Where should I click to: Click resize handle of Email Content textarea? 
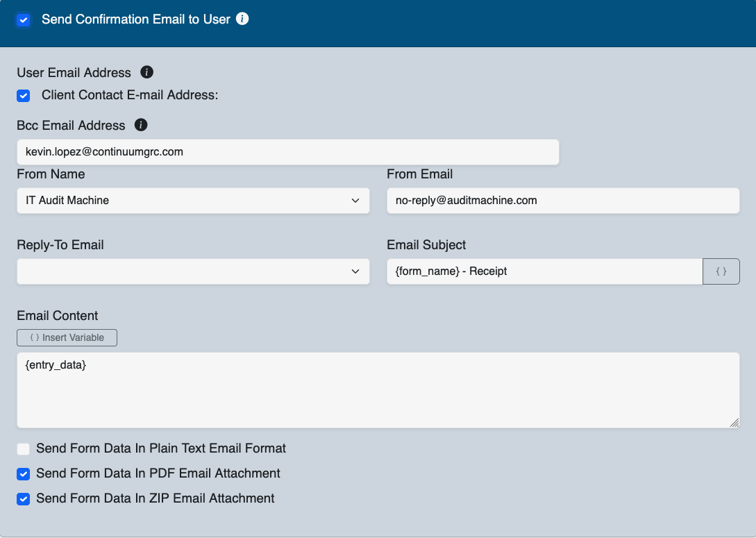(734, 423)
